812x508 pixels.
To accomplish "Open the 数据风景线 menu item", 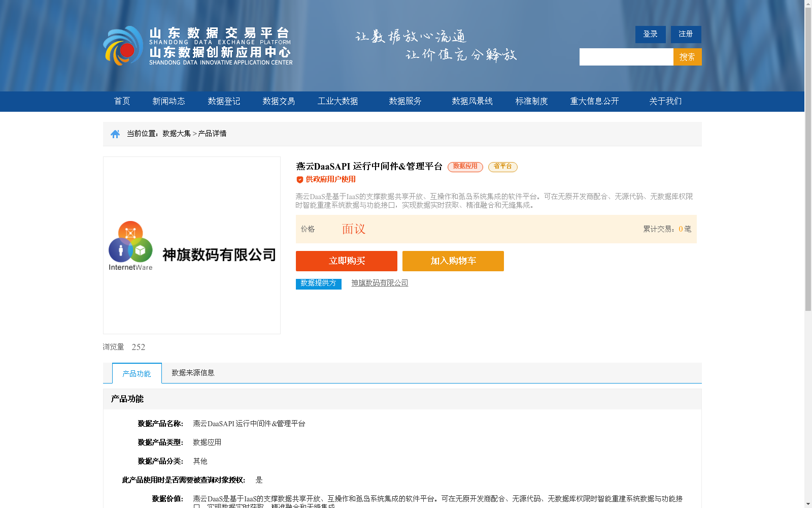I will pyautogui.click(x=472, y=101).
